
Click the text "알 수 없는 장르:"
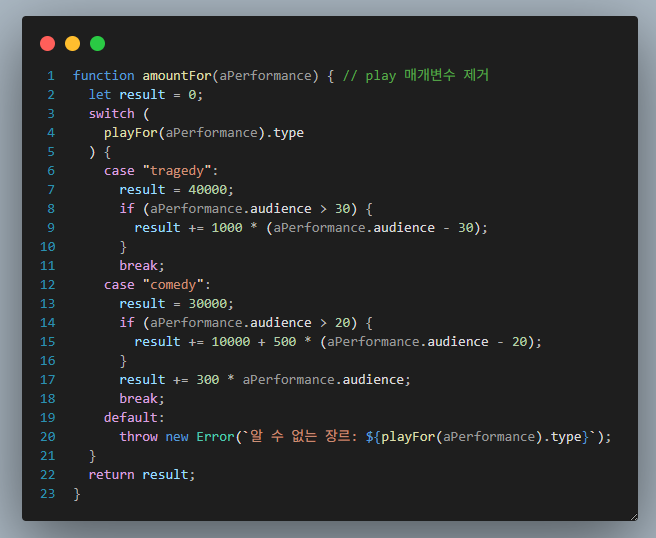304,436
